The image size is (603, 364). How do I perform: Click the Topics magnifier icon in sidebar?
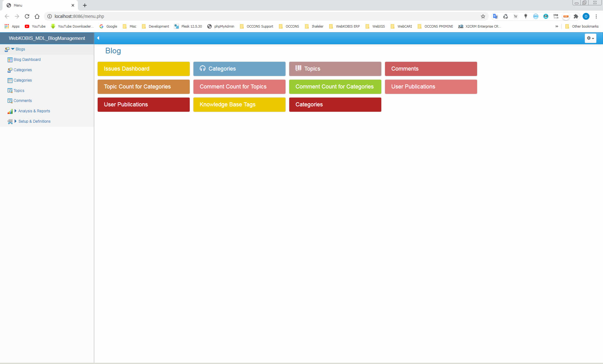10,91
